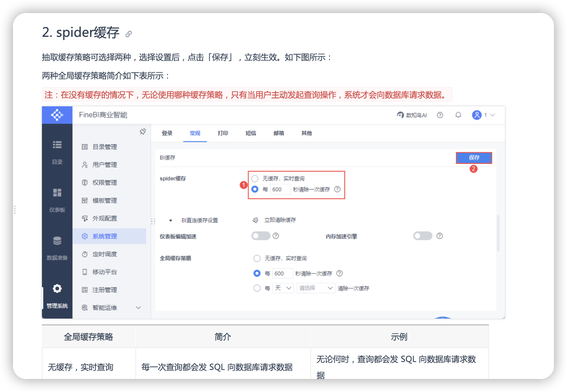The width and height of the screenshot is (567, 392).
Task: Click the 注册管理 icon
Action: point(85,290)
